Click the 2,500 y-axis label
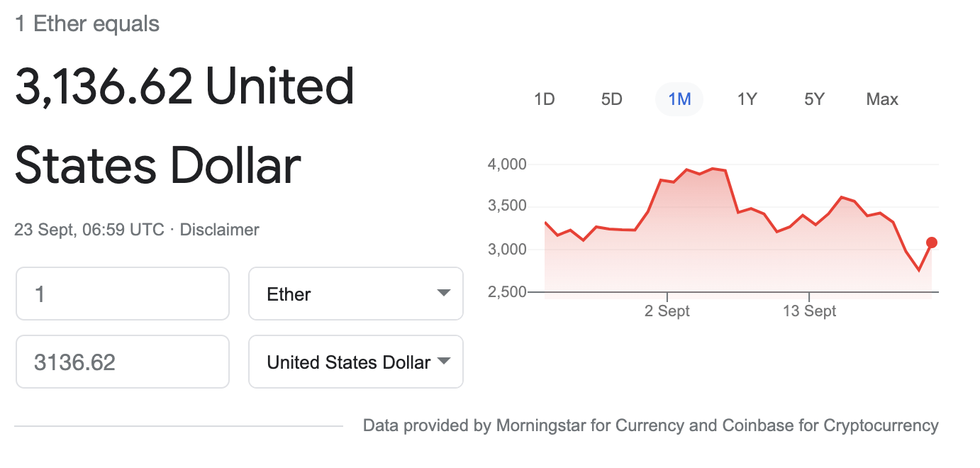This screenshot has height=468, width=980. 507,291
